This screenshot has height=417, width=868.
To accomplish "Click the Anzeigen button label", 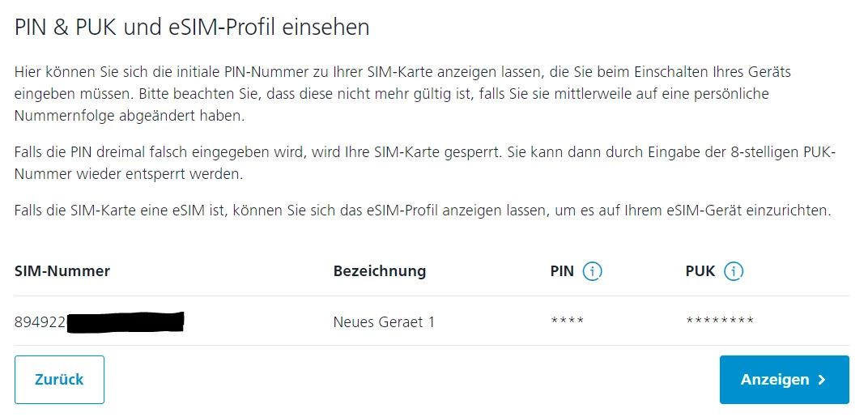I will (774, 380).
